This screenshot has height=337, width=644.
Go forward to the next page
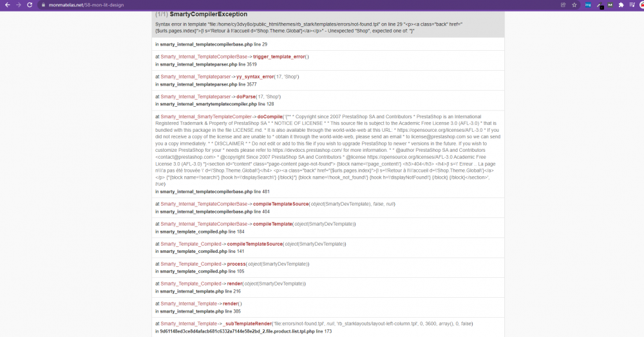[19, 5]
